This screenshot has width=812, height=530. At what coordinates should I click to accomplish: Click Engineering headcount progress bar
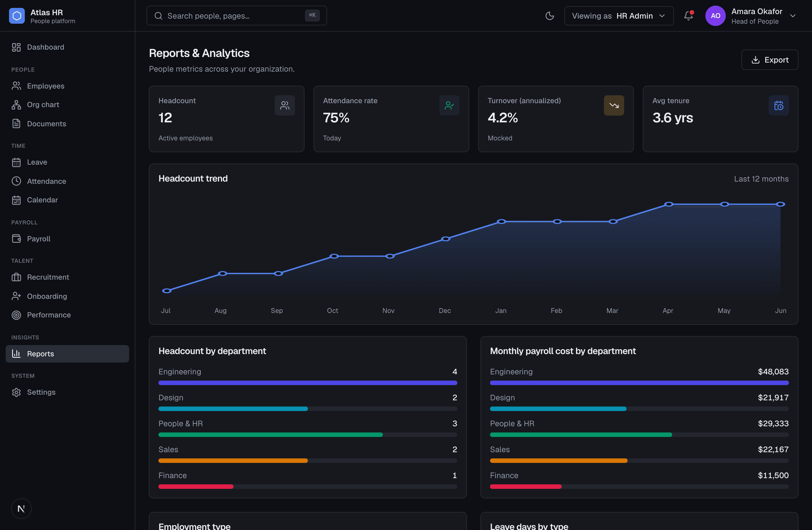coord(307,383)
